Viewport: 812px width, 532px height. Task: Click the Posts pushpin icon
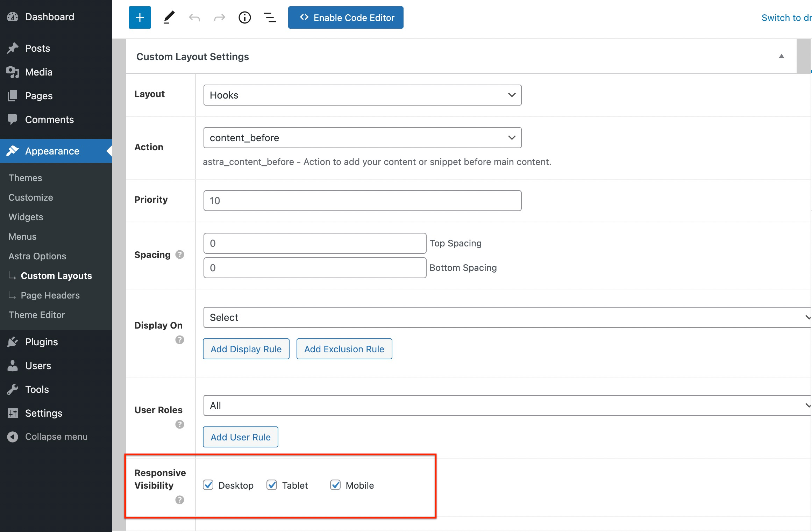pos(13,48)
